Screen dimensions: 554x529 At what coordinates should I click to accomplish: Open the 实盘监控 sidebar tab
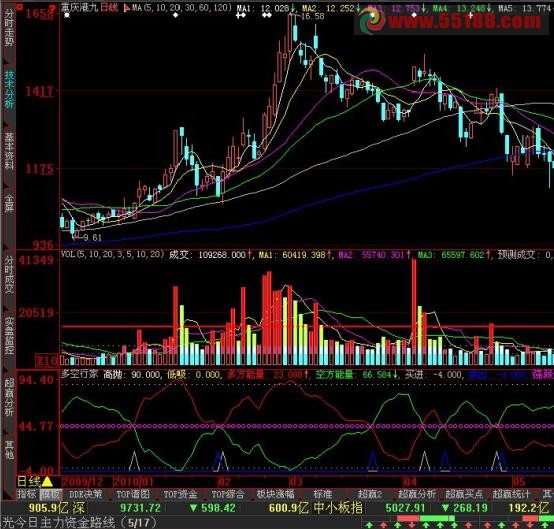(9, 336)
